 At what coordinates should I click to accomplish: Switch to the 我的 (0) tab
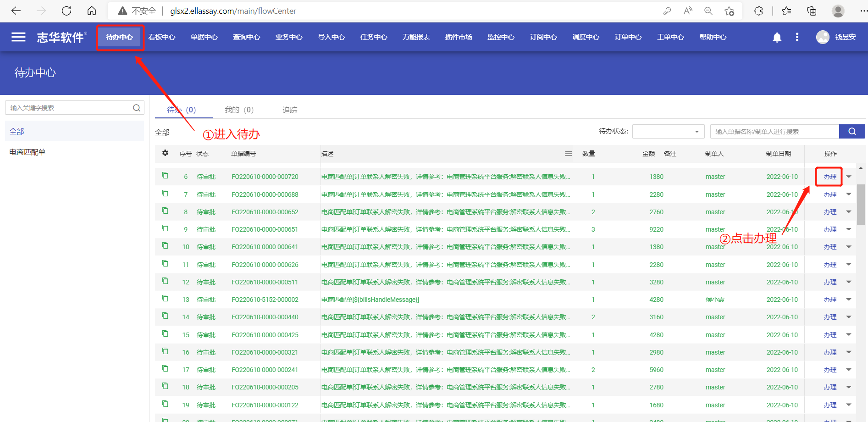[x=239, y=110]
